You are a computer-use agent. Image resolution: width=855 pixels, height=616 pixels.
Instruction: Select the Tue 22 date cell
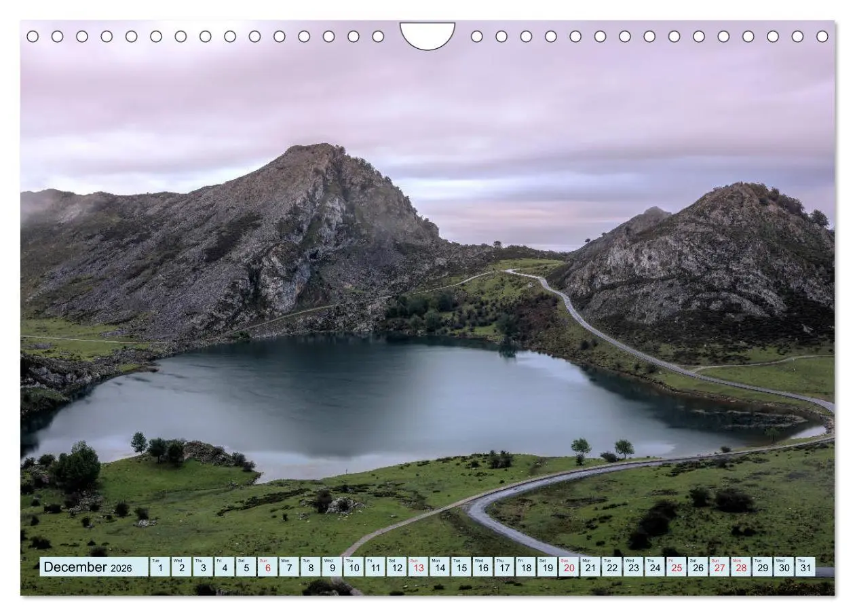point(611,567)
